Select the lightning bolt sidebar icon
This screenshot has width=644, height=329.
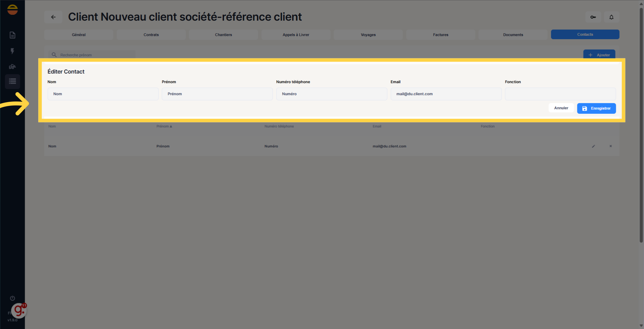point(12,51)
